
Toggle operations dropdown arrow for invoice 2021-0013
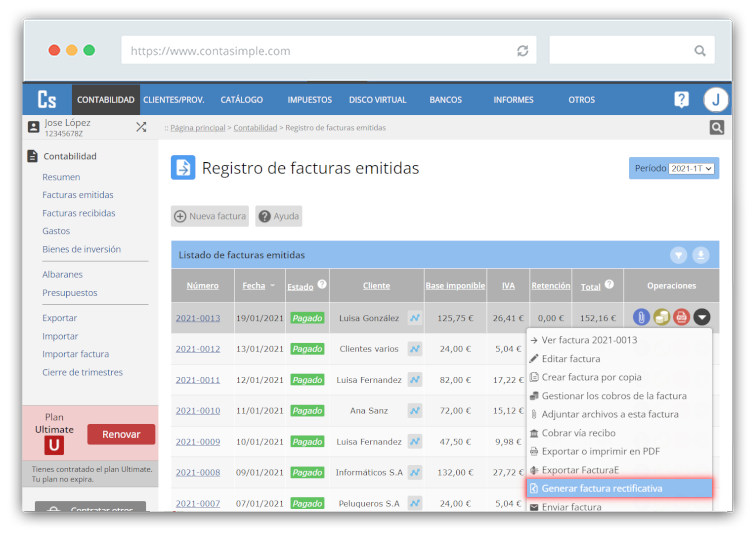pos(702,318)
